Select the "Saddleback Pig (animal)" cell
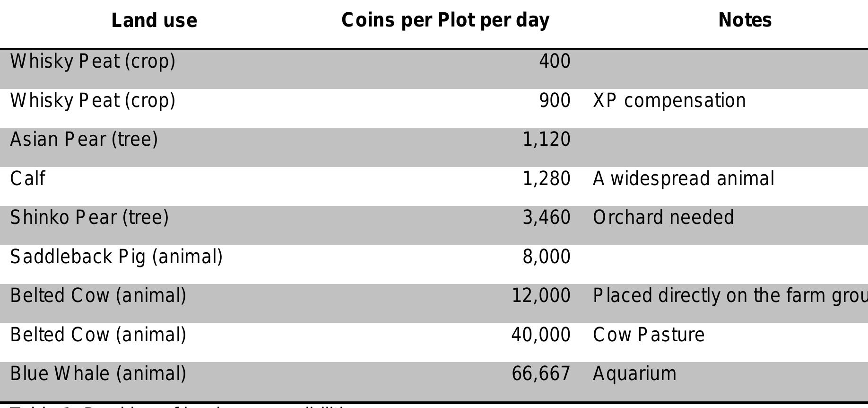Screen dimensions: 868x408 point(116,257)
